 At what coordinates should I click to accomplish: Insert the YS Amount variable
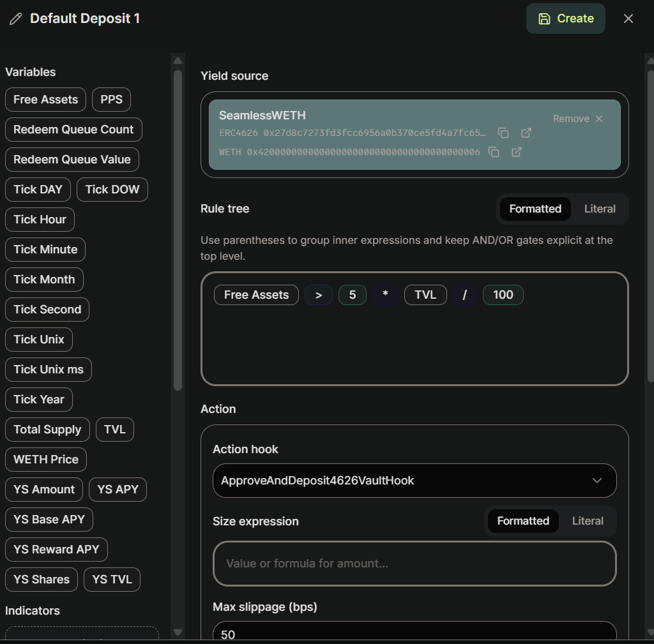pyautogui.click(x=44, y=490)
